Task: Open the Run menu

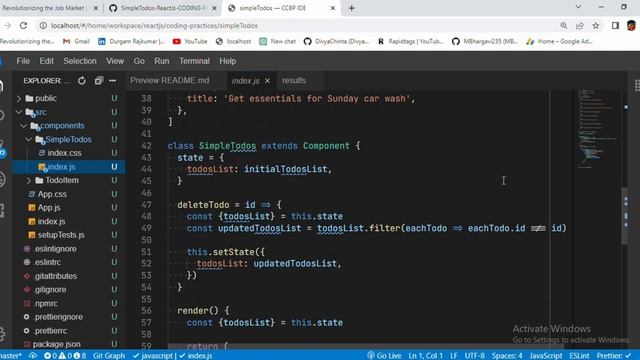Action: pos(162,61)
